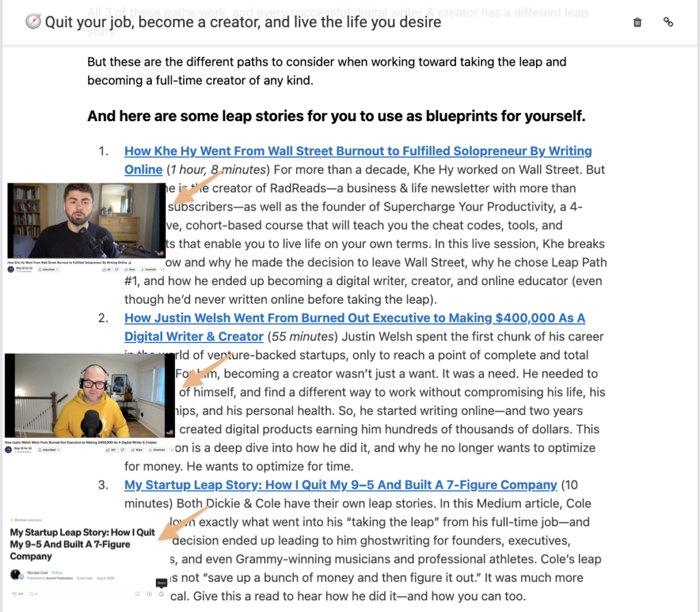The width and height of the screenshot is (700, 612).
Task: Expand the Subscribed dropdown on Khe Hy's video
Action: pyautogui.click(x=57, y=269)
